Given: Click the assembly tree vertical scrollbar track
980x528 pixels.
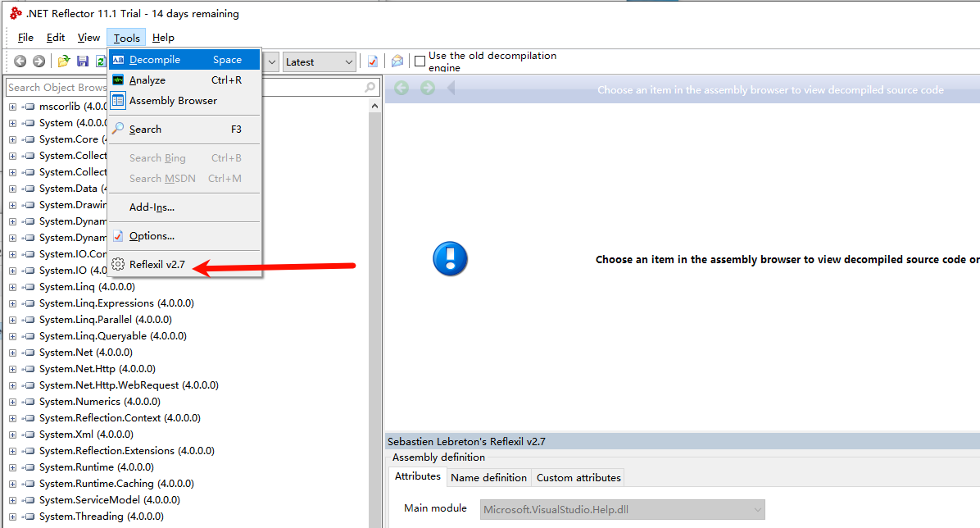Looking at the screenshot, I should (x=374, y=319).
